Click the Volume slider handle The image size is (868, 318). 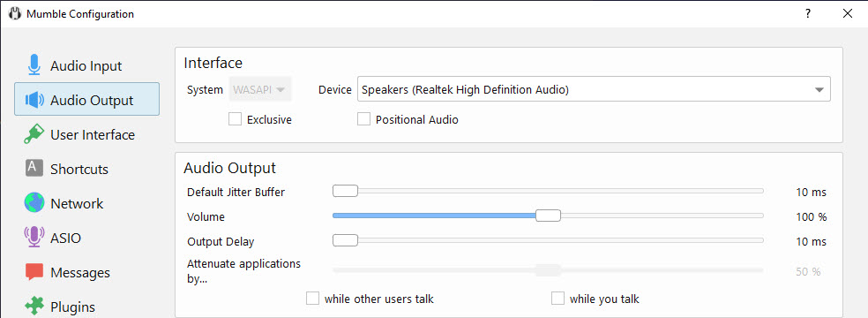click(548, 216)
